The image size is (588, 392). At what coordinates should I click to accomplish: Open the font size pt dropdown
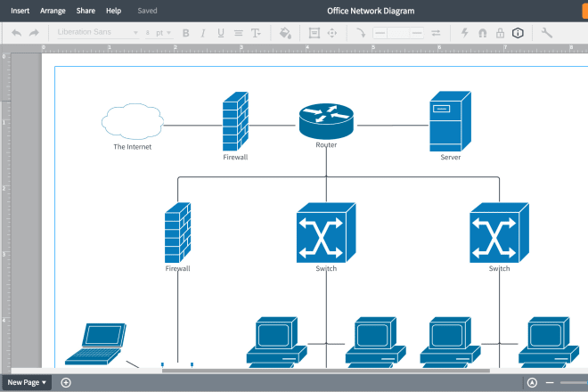[160, 33]
